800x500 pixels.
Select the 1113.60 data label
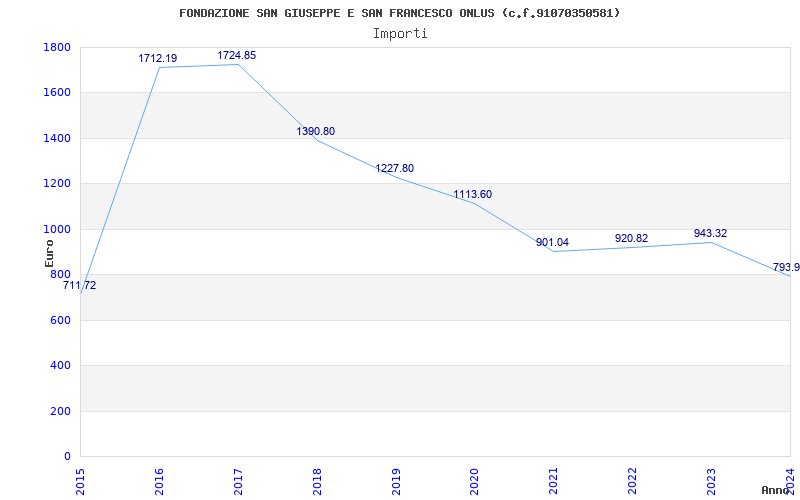click(x=473, y=194)
